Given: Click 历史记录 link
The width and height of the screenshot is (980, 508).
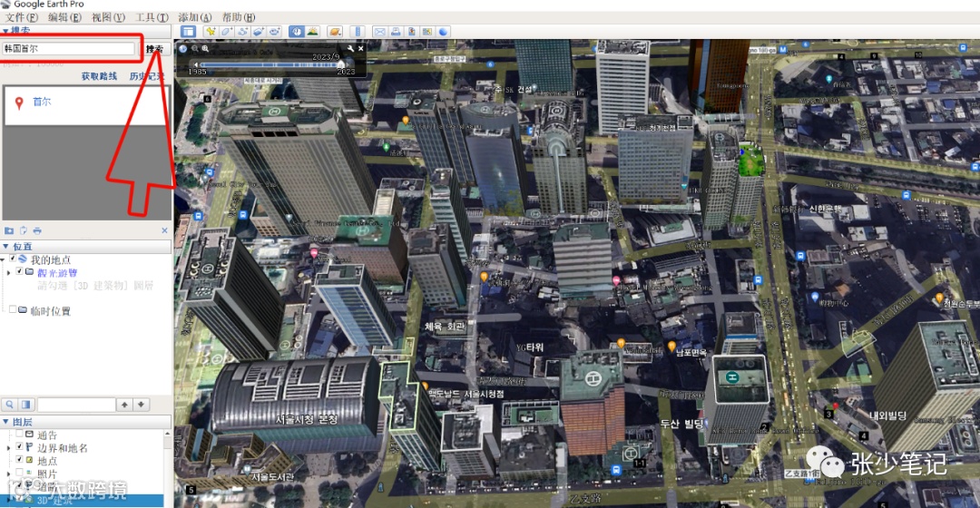Looking at the screenshot, I should click(147, 76).
